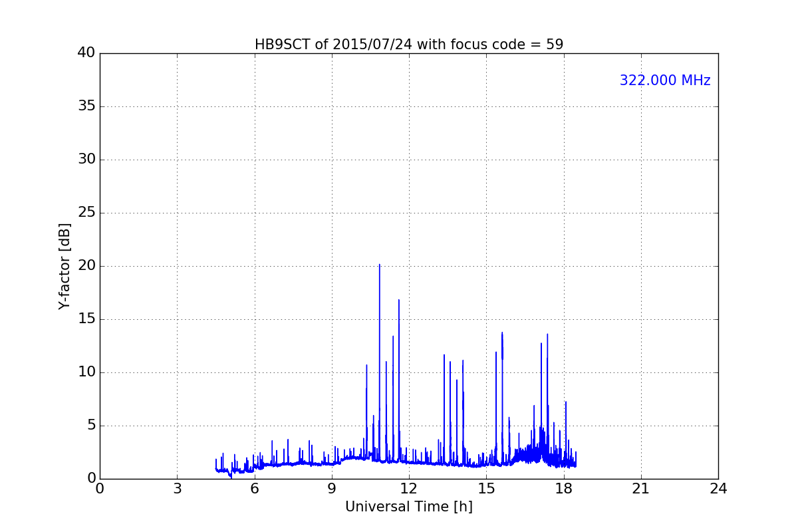Click the y-axis tick label '5'
The width and height of the screenshot is (798, 532).
(x=90, y=426)
